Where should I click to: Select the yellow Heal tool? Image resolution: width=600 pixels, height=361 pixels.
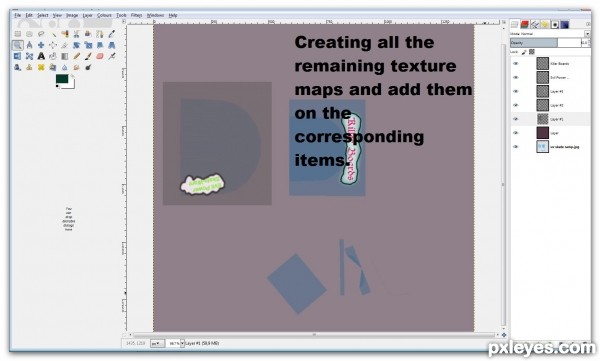click(x=41, y=67)
